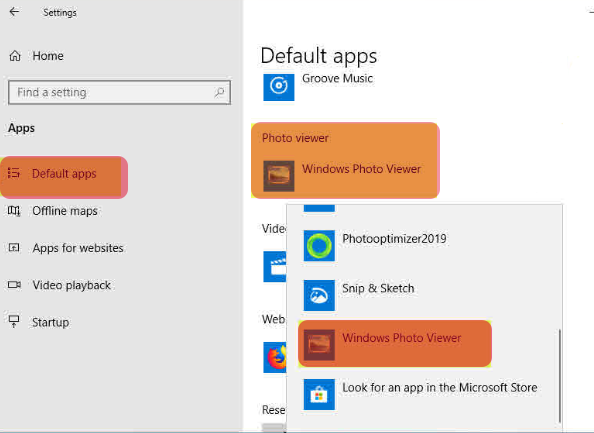Click Windows Photo Viewer icon in popup
This screenshot has width=594, height=433.
(319, 345)
